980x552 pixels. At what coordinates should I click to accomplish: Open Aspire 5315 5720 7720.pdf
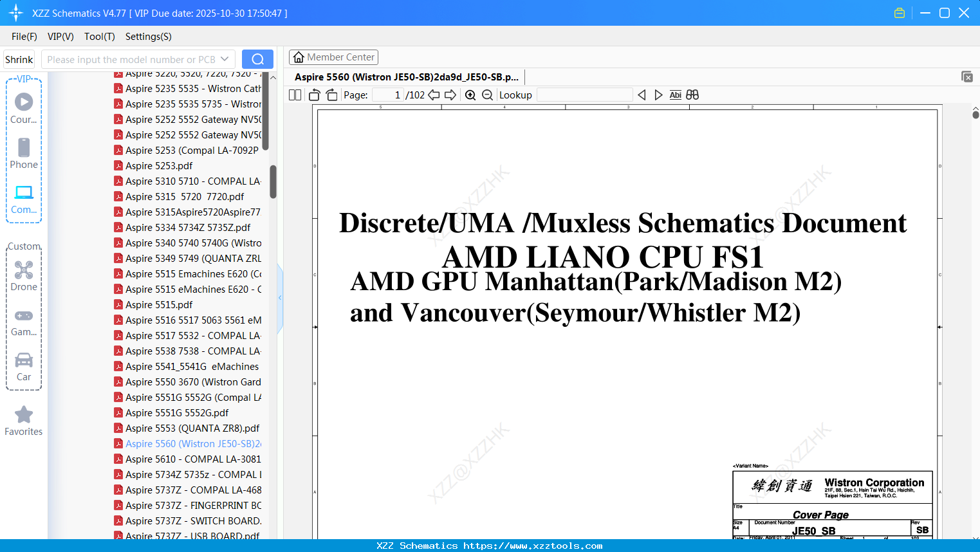pos(185,197)
